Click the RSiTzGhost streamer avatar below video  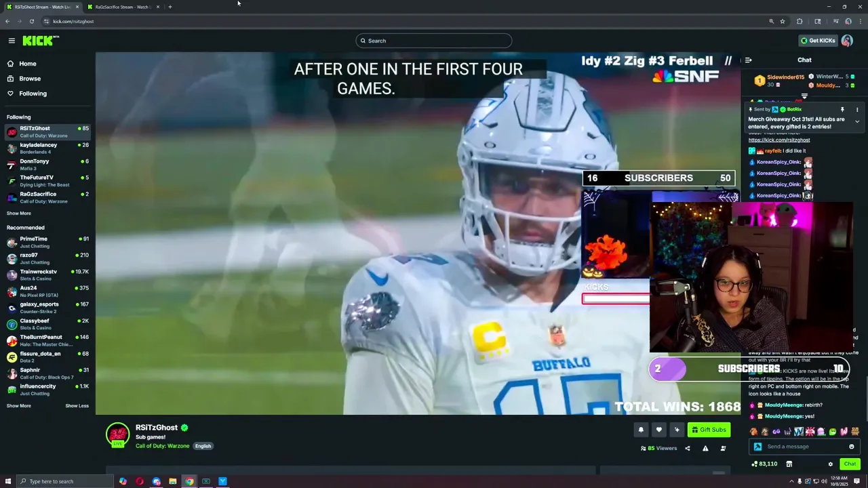coord(117,434)
